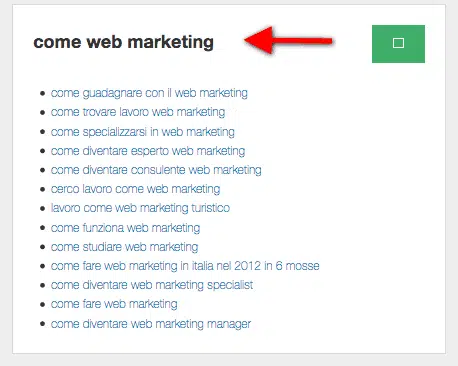Select 'come studiare web marketing' link
This screenshot has width=458, height=366.
pos(124,247)
